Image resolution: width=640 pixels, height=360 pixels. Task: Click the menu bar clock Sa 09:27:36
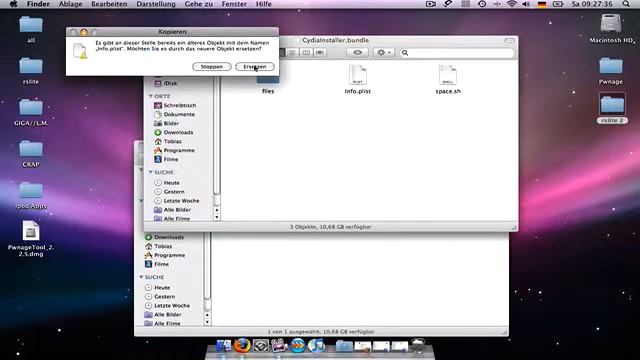(592, 4)
